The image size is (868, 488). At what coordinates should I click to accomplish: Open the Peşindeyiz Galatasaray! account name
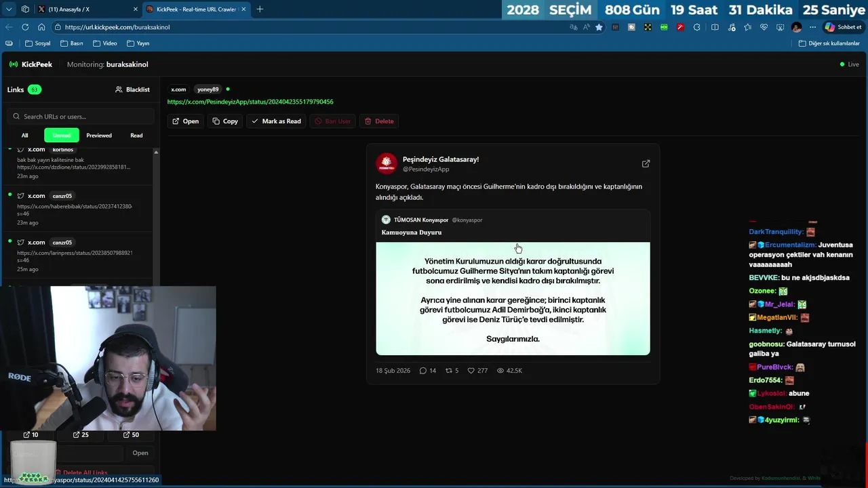441,159
